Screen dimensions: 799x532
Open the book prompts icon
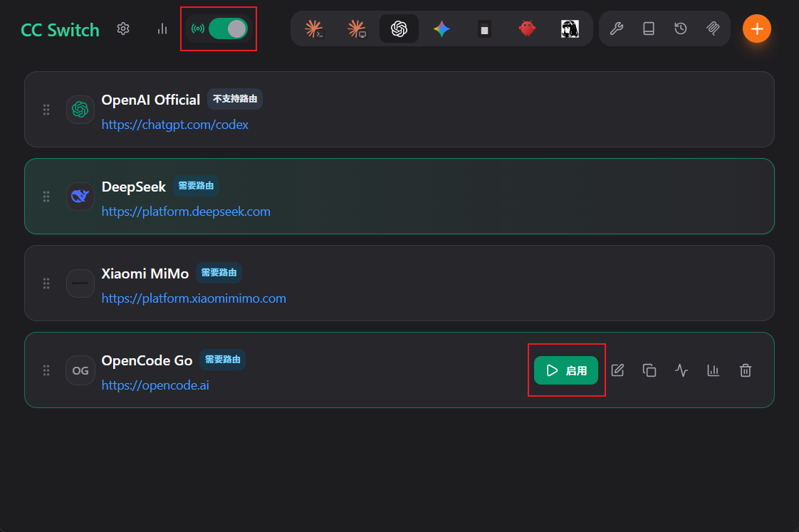649,28
